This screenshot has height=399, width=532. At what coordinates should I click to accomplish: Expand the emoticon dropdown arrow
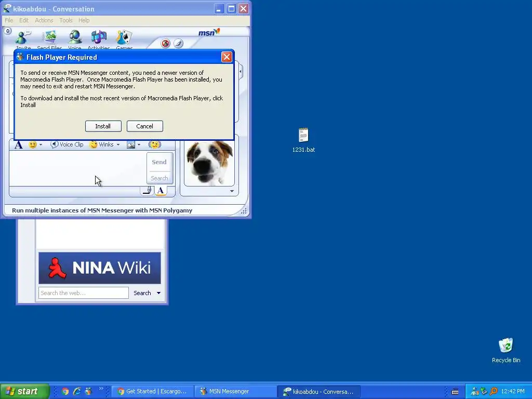click(41, 145)
